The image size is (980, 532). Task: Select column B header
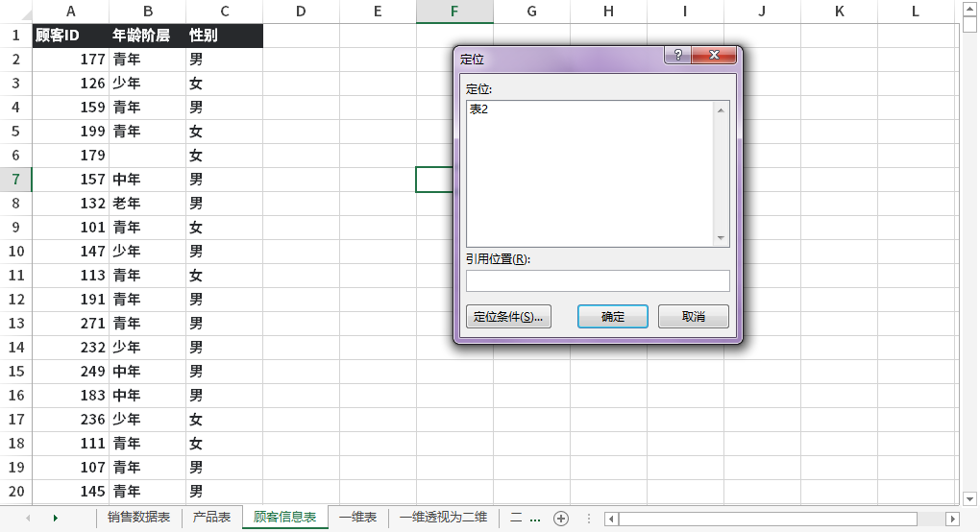[148, 12]
